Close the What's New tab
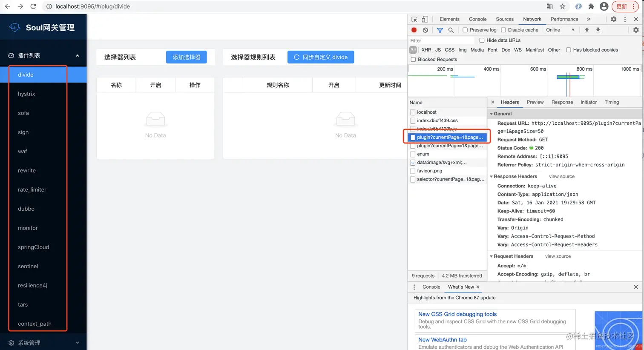 pyautogui.click(x=478, y=287)
